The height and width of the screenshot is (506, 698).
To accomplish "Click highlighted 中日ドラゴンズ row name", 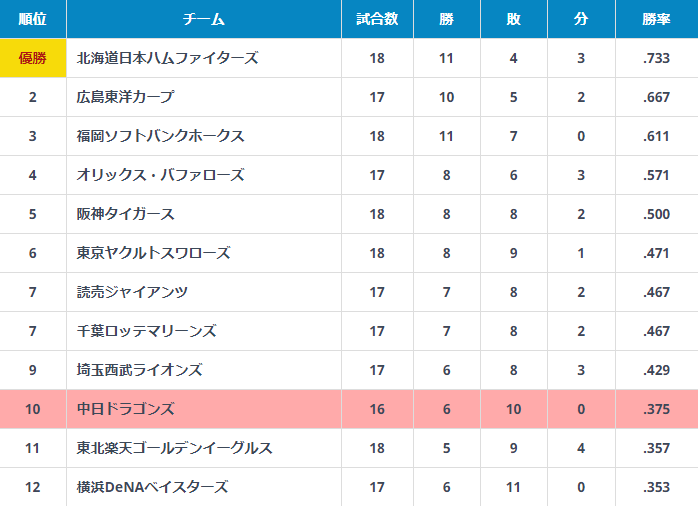I will (125, 409).
